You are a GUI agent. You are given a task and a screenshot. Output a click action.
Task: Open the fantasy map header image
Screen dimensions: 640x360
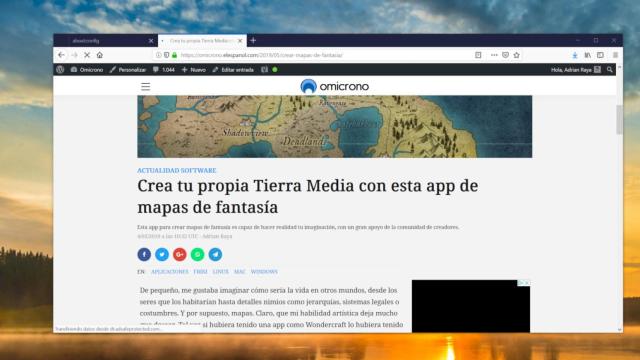pyautogui.click(x=335, y=127)
